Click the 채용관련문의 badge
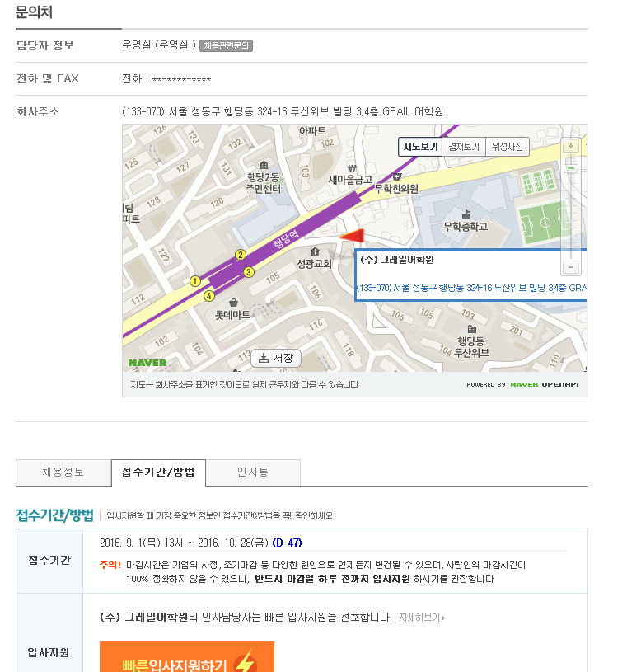 (x=226, y=45)
